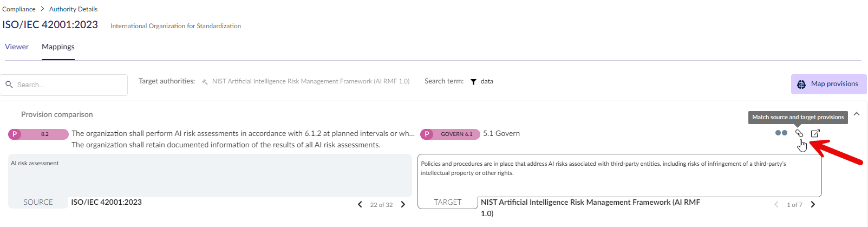
Task: Click the AI brain icon on Map provisions
Action: 801,85
